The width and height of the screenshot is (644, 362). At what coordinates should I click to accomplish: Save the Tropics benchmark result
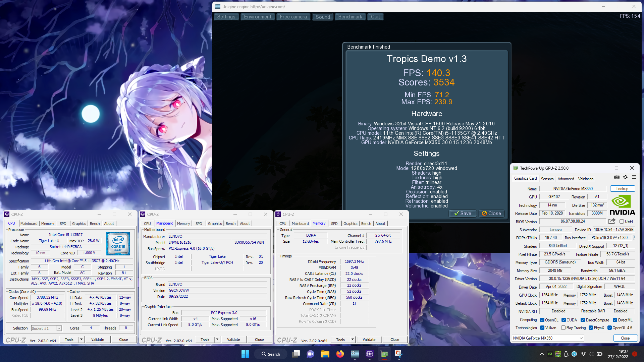pos(463,214)
